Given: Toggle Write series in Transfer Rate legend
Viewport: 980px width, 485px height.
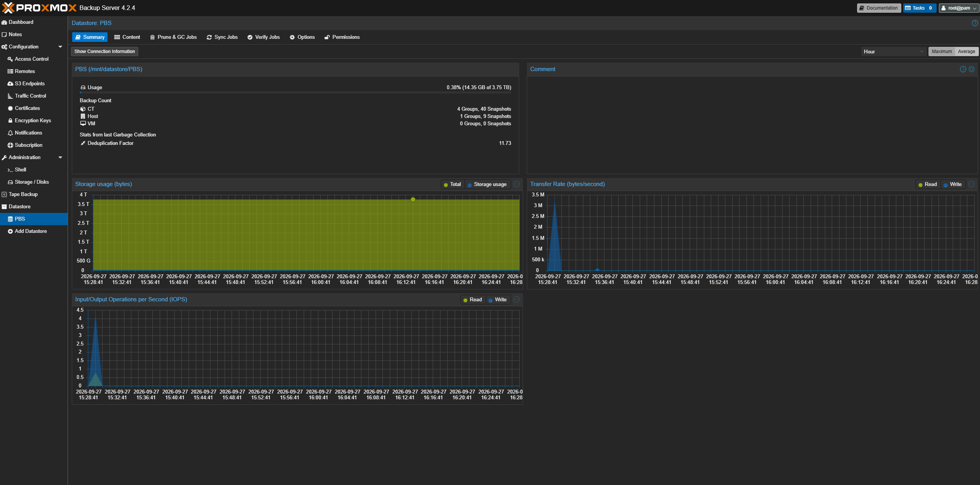Looking at the screenshot, I should tap(953, 184).
